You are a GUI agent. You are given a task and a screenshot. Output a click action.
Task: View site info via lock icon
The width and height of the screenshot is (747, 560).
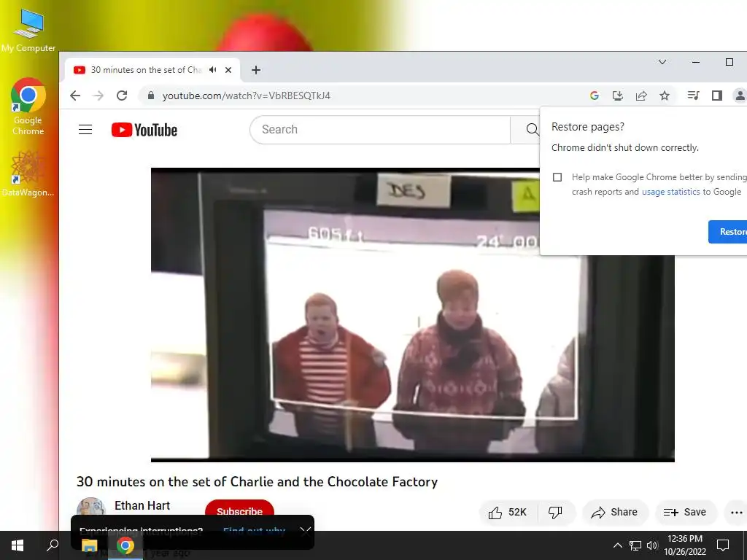click(x=151, y=96)
